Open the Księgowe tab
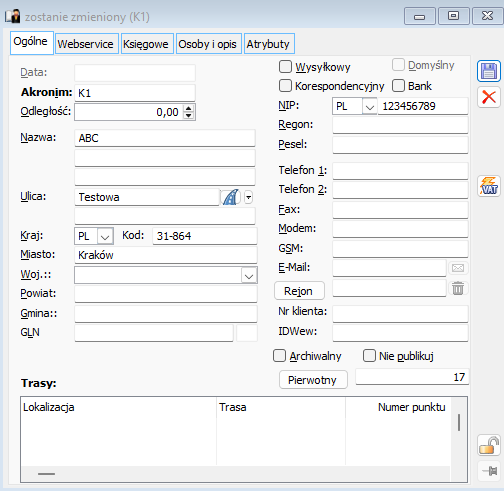This screenshot has width=504, height=491. coord(147,44)
